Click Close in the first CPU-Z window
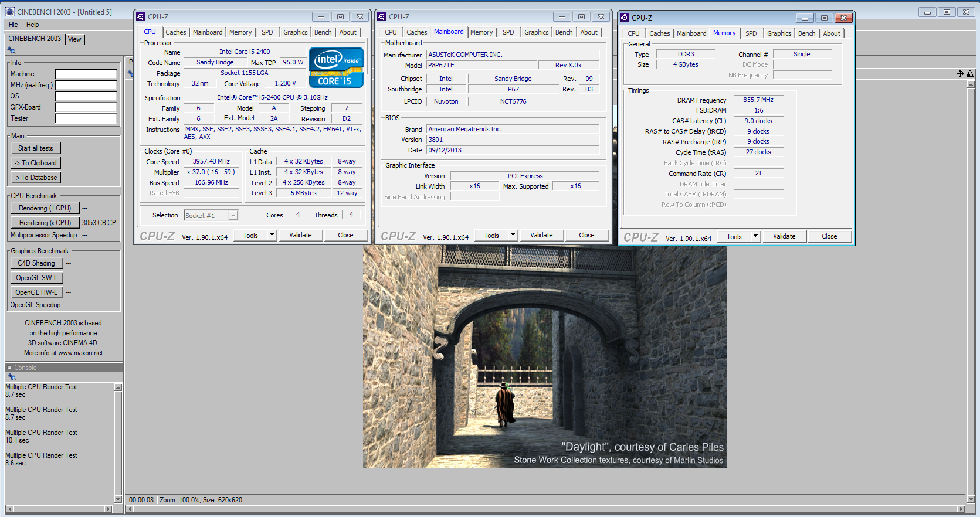Image resolution: width=980 pixels, height=517 pixels. point(345,235)
